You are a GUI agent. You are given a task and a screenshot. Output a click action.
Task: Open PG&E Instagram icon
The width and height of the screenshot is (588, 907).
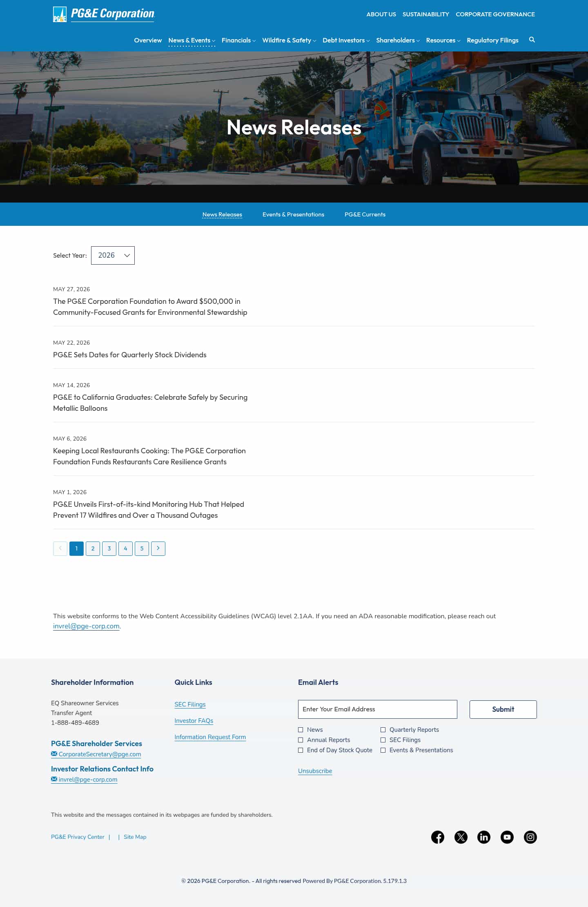[x=530, y=837]
